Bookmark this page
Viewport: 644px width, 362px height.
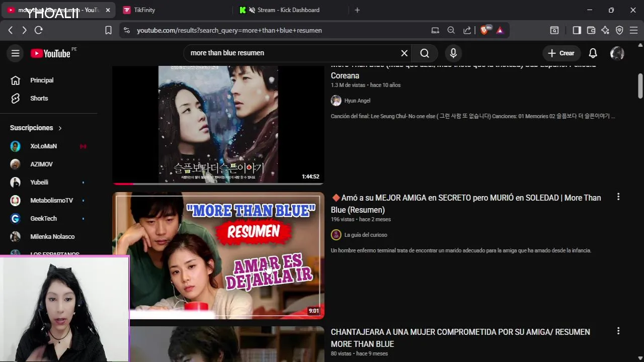point(108,31)
